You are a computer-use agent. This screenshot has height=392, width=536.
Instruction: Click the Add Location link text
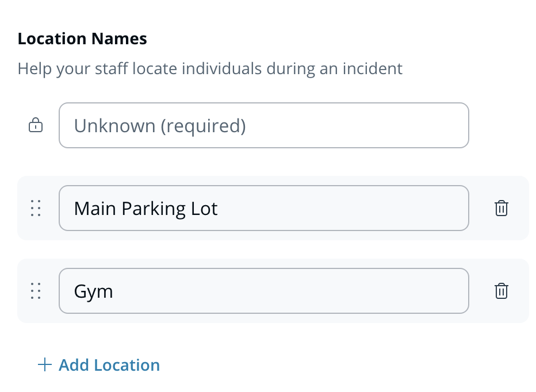tap(109, 365)
